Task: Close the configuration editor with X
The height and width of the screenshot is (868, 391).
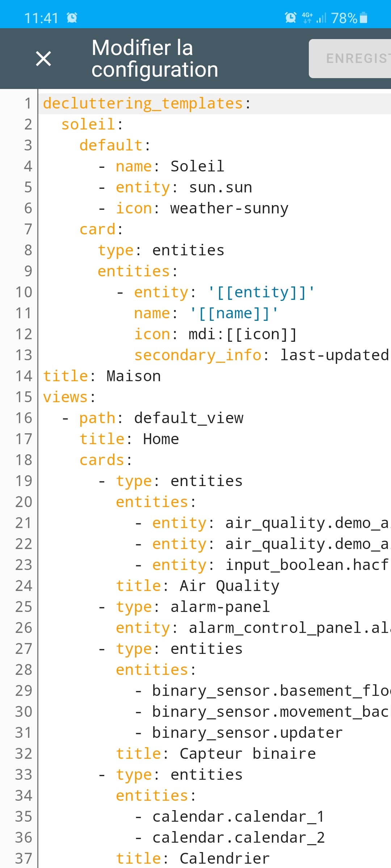Action: click(43, 59)
